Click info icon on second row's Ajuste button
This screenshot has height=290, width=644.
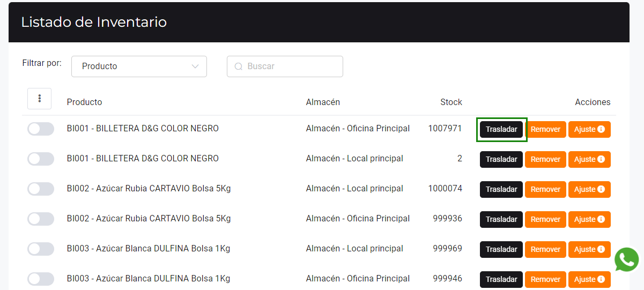click(601, 159)
